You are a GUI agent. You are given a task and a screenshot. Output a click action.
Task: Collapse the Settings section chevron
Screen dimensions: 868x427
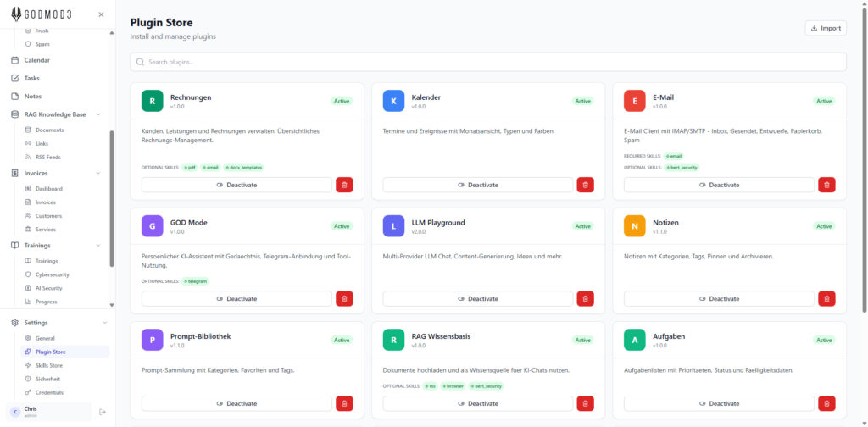[x=105, y=323]
